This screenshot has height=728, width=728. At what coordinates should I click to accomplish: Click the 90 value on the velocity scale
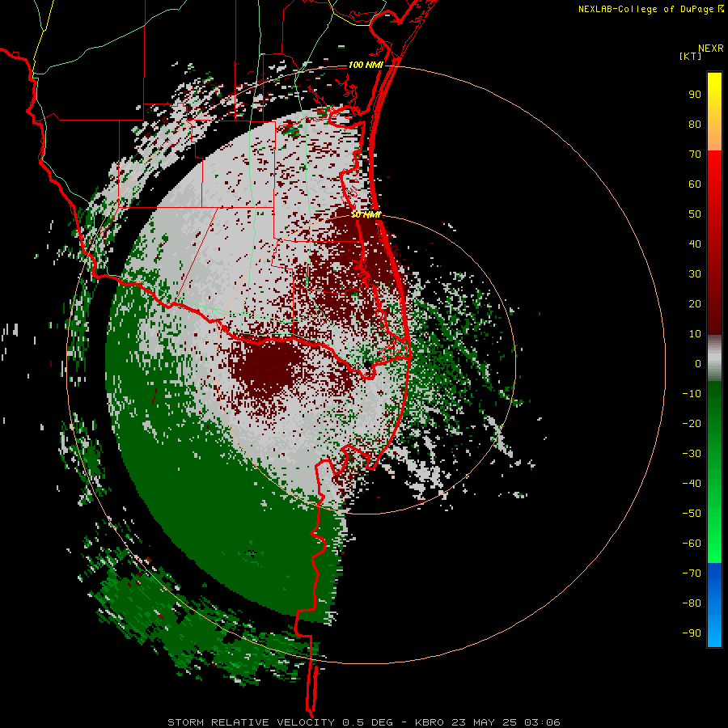(695, 95)
